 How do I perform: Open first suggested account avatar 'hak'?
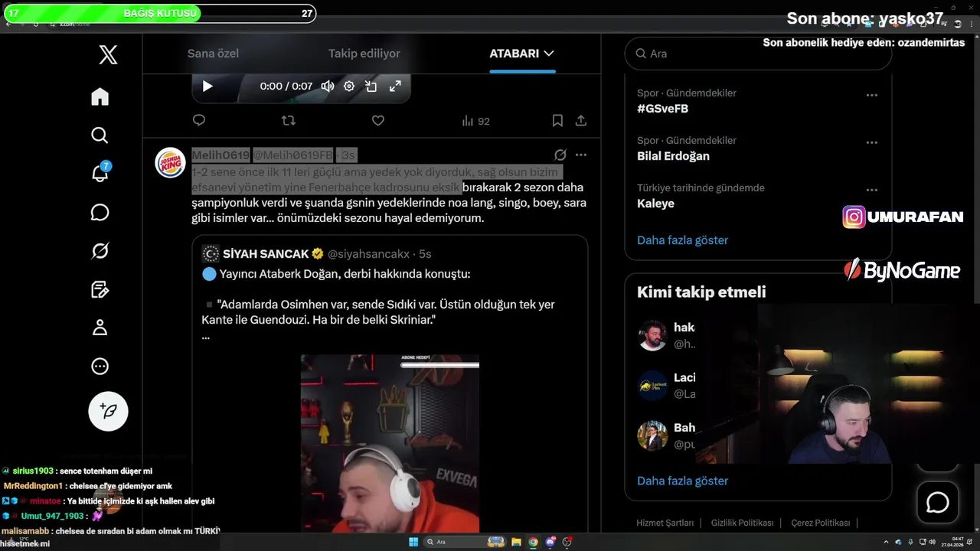pos(652,335)
